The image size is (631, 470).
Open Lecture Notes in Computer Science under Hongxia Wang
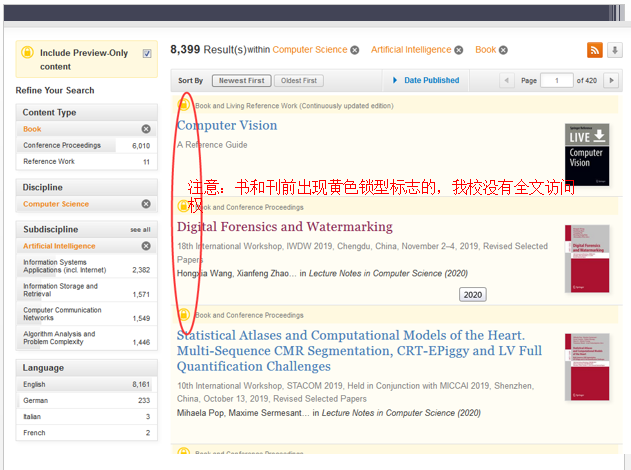[388, 273]
